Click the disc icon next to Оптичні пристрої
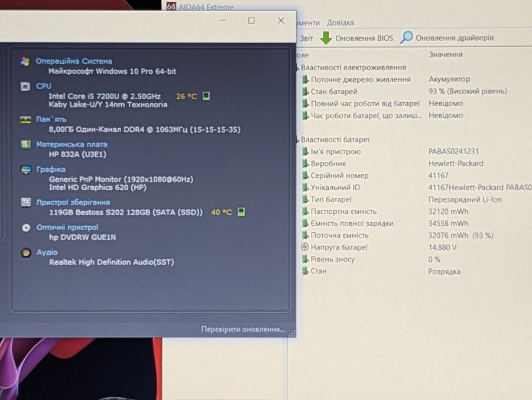This screenshot has width=532, height=400. (x=26, y=227)
